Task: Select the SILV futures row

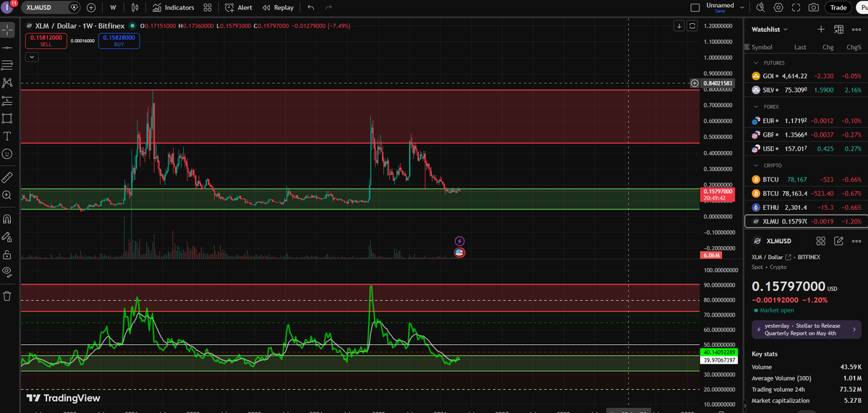Action: [806, 90]
